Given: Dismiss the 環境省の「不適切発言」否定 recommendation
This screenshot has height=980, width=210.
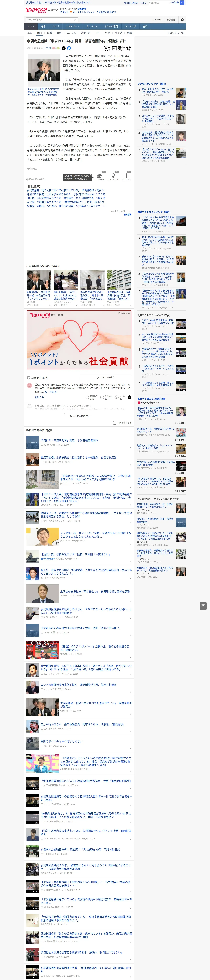Looking at the screenshot, I should (x=130, y=448).
